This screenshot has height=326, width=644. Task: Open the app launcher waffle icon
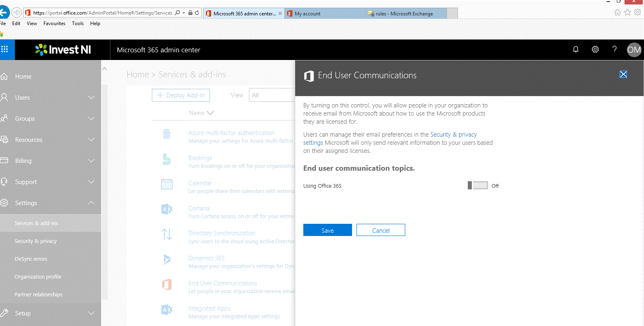[x=4, y=49]
